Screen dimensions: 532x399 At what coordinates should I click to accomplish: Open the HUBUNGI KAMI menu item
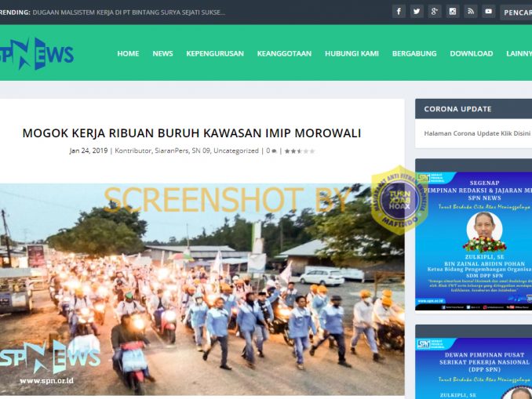pyautogui.click(x=352, y=53)
